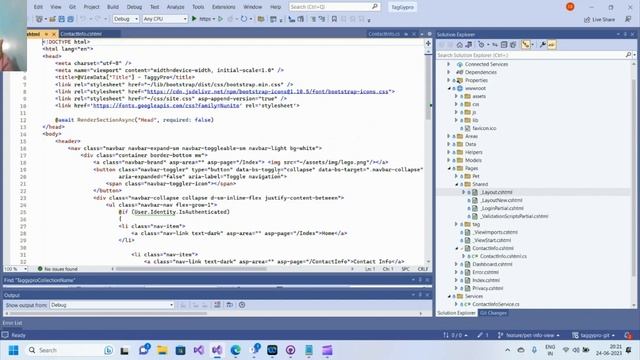Viewport: 640px width, 360px height.
Task: Collapse the wwwroot folder
Action: pos(449,88)
